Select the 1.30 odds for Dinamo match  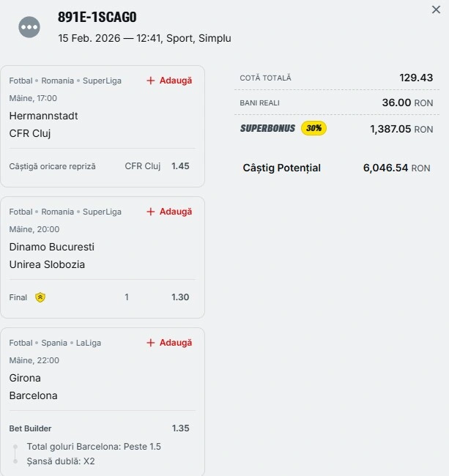click(x=180, y=297)
